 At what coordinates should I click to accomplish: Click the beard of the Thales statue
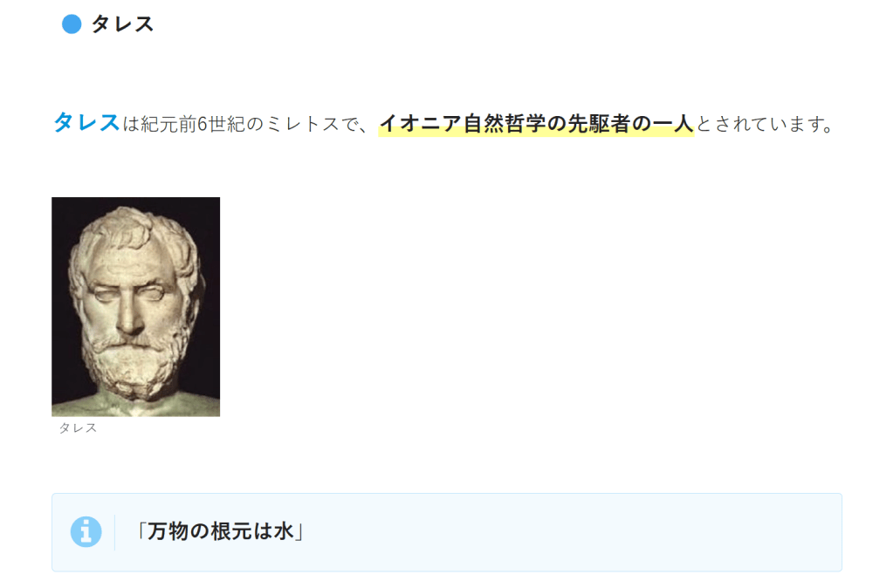pos(132,365)
